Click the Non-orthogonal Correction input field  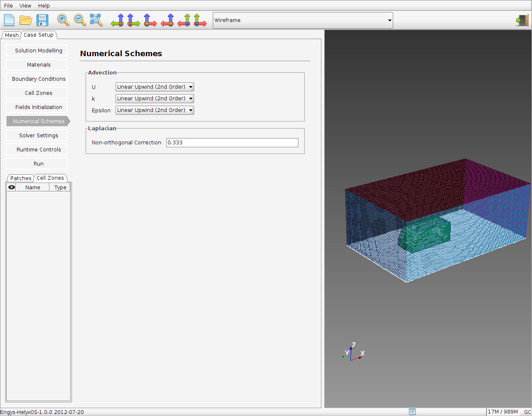tap(232, 143)
